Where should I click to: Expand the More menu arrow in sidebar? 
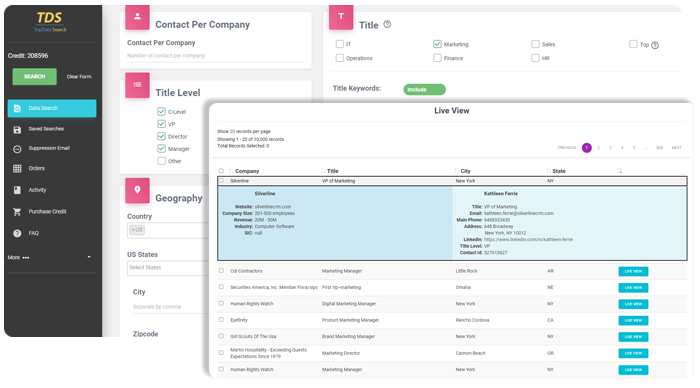[89, 257]
